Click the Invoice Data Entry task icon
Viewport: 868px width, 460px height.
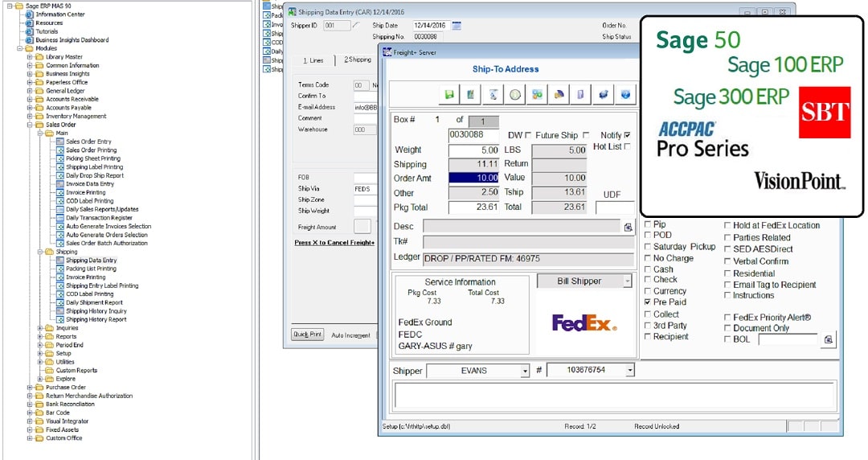pyautogui.click(x=60, y=184)
